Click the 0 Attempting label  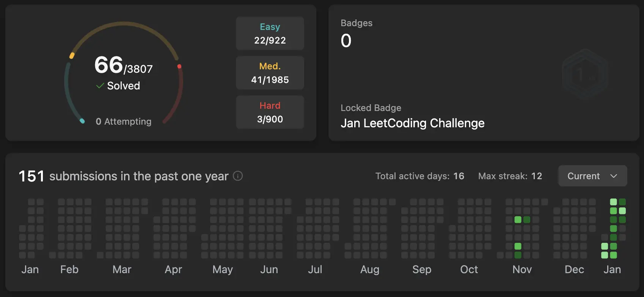(x=124, y=121)
